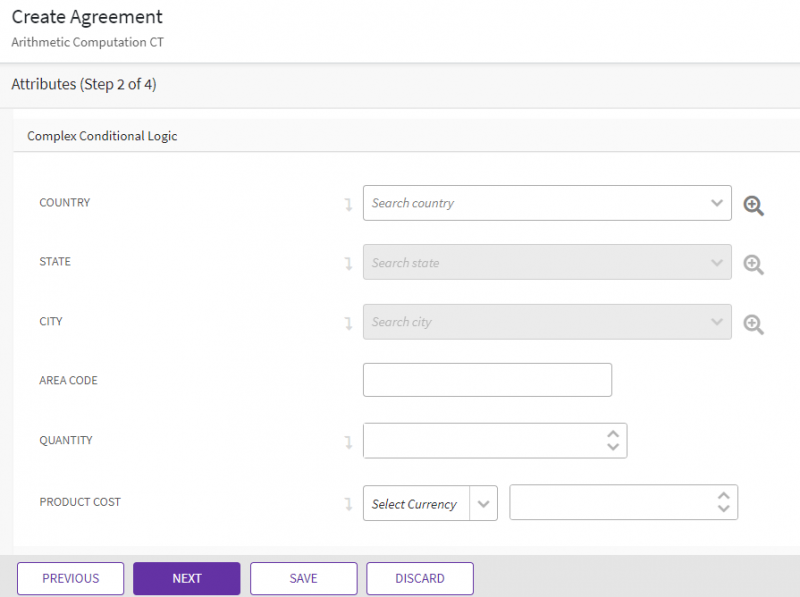
Task: Open the country lookup magnifier icon
Action: pos(753,204)
